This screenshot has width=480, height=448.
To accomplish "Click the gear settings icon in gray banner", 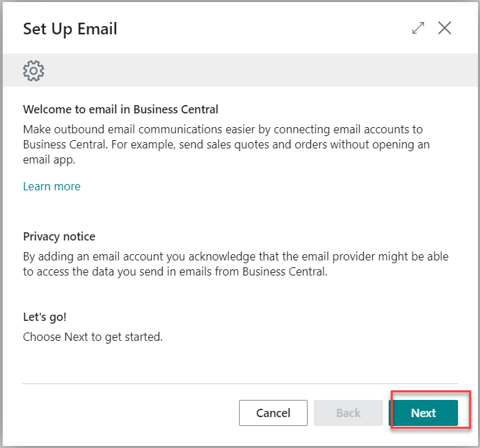I will pos(34,71).
